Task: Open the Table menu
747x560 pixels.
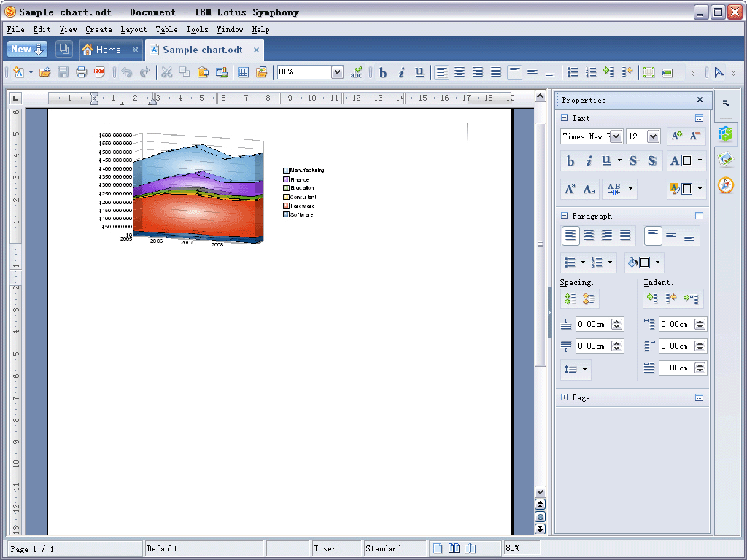Action: [166, 30]
